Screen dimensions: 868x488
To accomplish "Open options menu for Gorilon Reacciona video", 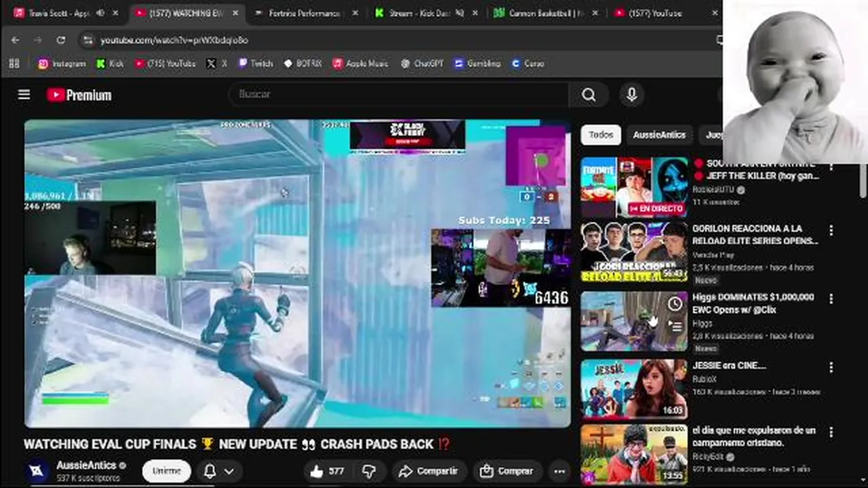I will click(831, 230).
